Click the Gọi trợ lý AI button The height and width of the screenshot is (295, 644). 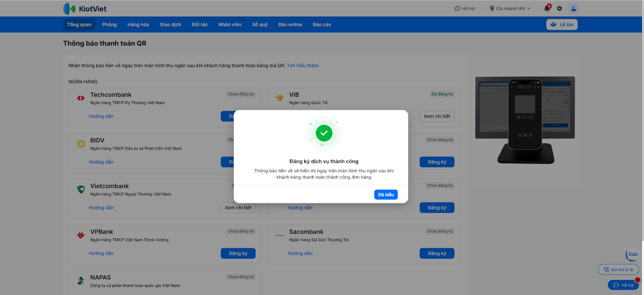click(x=619, y=270)
